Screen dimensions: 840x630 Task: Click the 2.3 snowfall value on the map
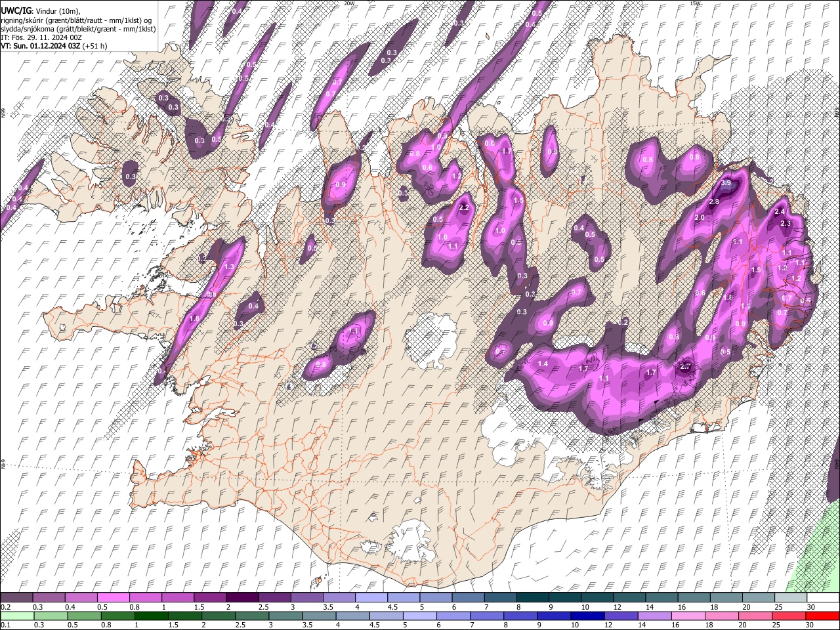(786, 224)
